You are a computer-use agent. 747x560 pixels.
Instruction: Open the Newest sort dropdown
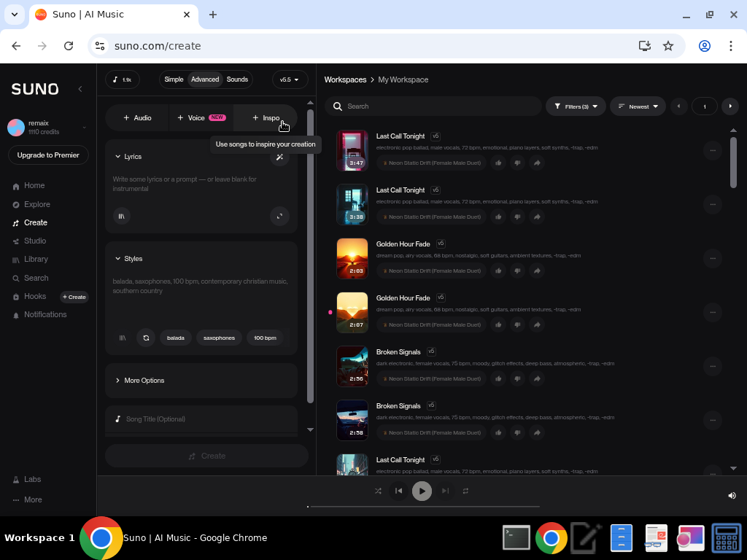[637, 106]
